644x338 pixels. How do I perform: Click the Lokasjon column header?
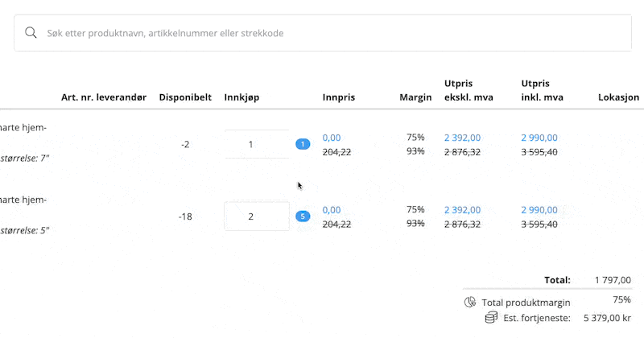click(618, 97)
